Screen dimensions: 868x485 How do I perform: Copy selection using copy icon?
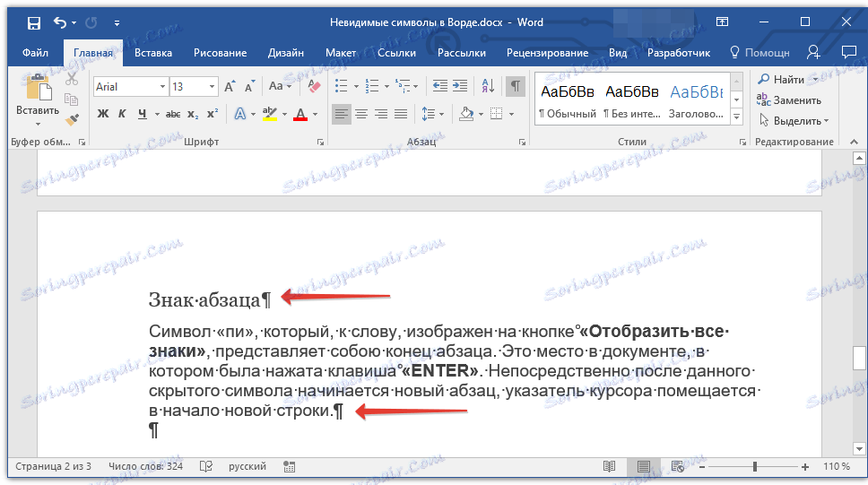72,100
